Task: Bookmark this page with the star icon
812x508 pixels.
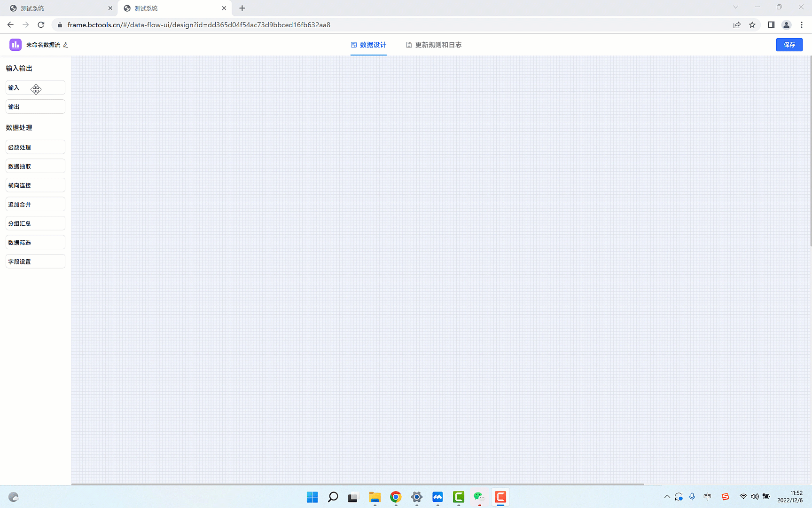Action: coord(752,25)
